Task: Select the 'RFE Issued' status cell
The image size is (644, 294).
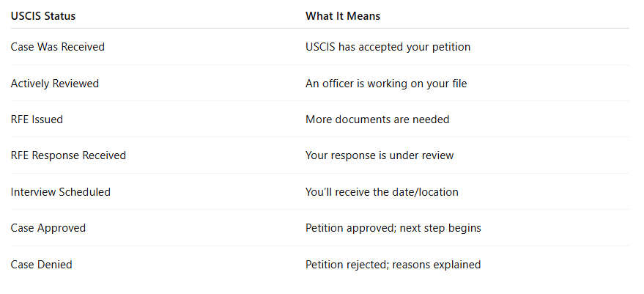Action: click(x=37, y=120)
